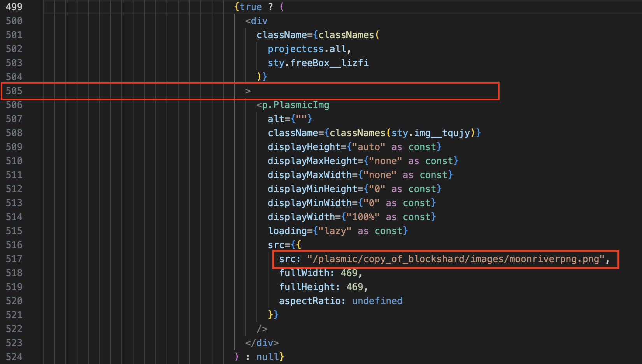The image size is (642, 364).
Task: Click the fullHeight property on line 519
Action: 307,287
